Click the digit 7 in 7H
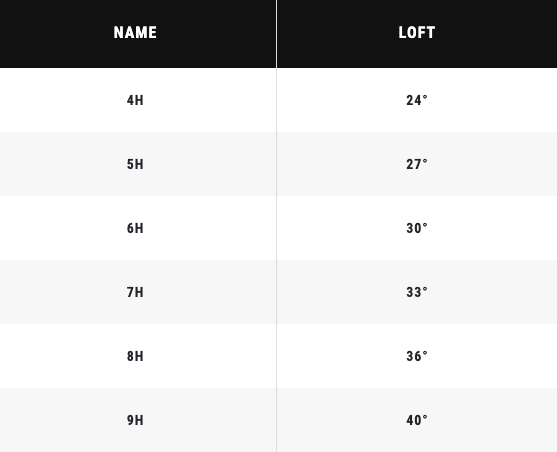Screen dimensions: 557x452 click(x=130, y=292)
